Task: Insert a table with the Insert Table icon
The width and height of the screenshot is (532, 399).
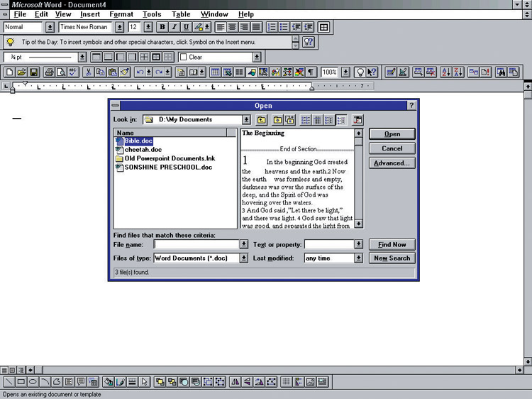Action: point(215,72)
